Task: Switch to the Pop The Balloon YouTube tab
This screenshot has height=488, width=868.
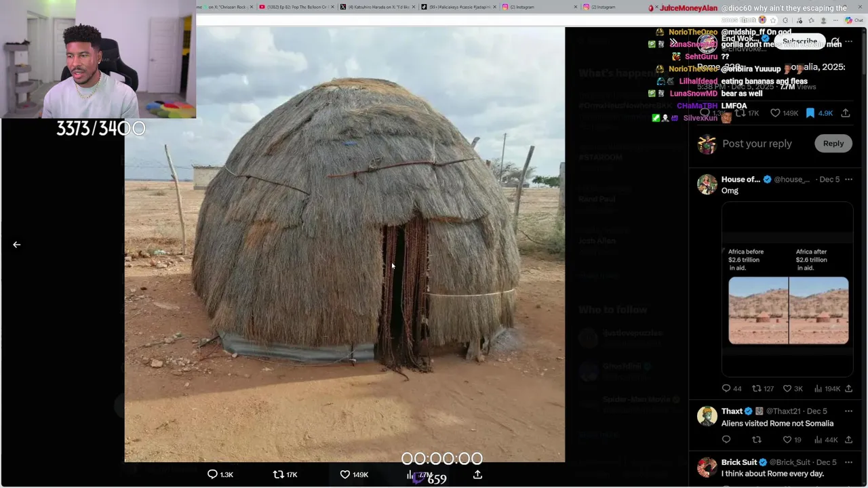Action: 296,7
